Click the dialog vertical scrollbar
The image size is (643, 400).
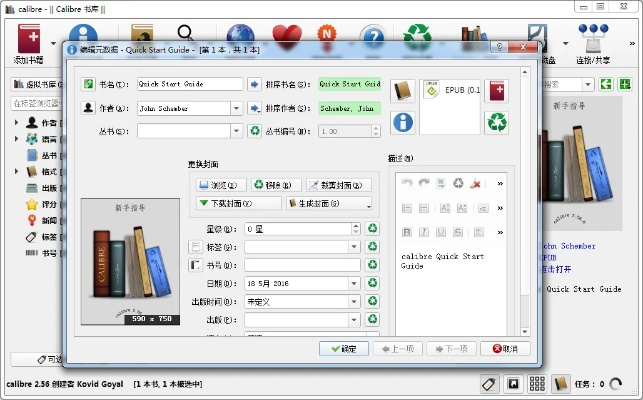[525, 201]
